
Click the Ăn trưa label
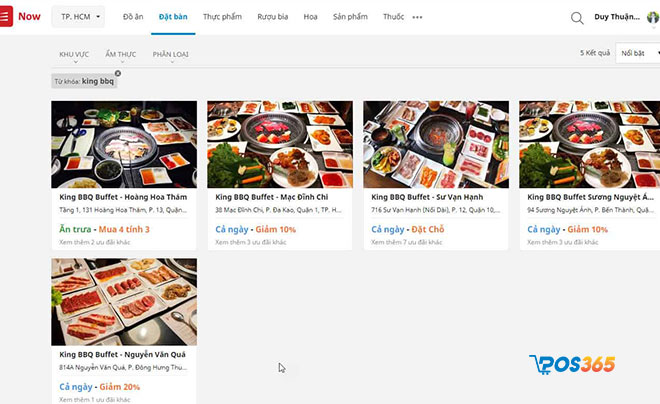75,229
